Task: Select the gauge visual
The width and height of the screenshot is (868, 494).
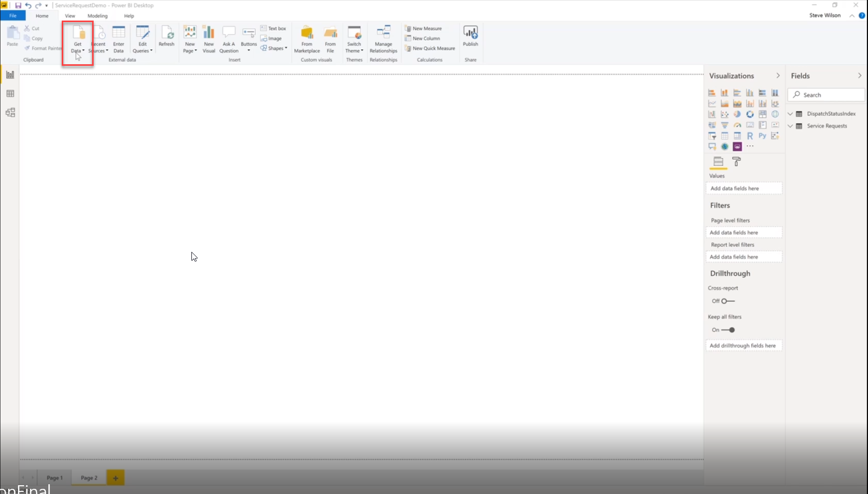Action: [737, 125]
